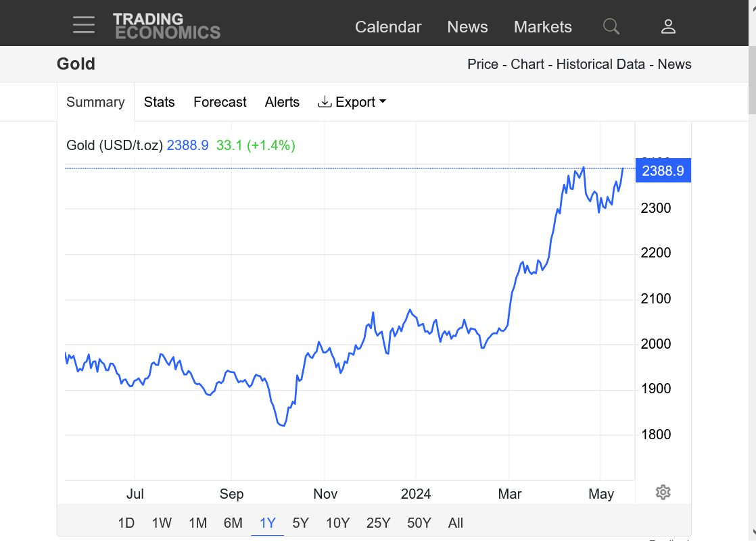Click the Trading Economics logo

(x=166, y=26)
